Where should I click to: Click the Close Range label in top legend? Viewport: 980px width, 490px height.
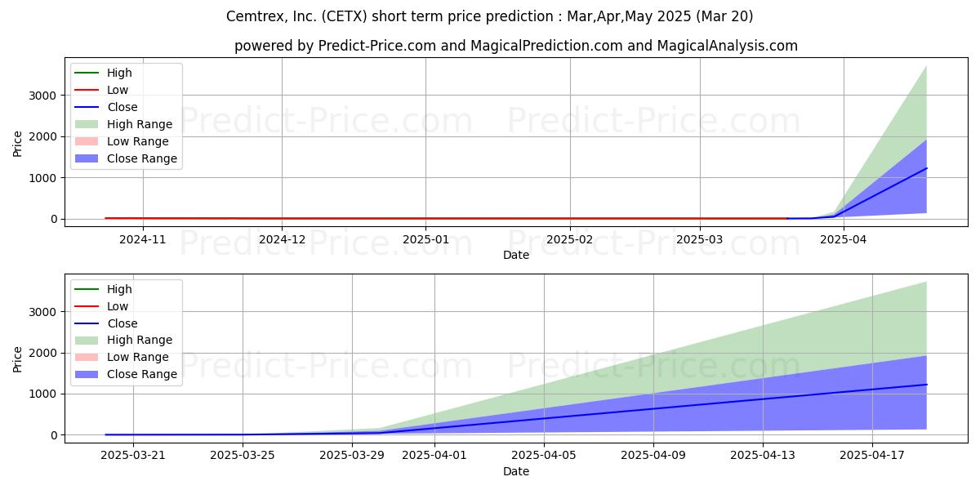pyautogui.click(x=142, y=158)
